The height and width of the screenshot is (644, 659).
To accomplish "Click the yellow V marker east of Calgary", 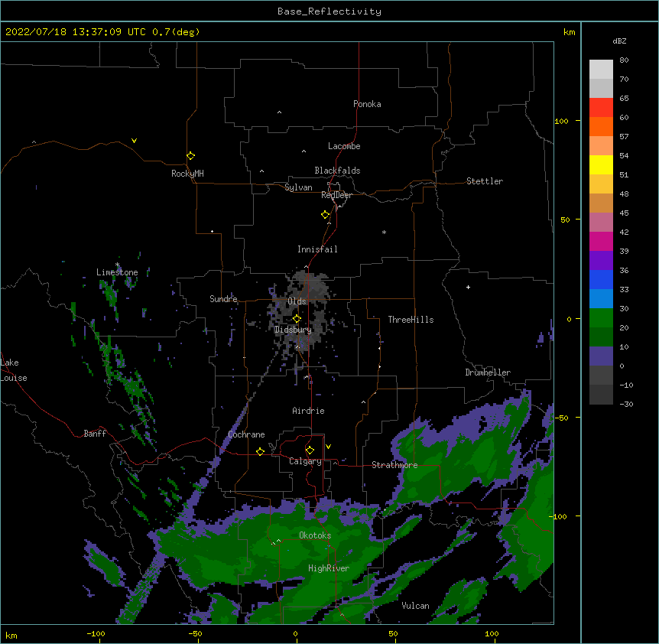I will 329,447.
